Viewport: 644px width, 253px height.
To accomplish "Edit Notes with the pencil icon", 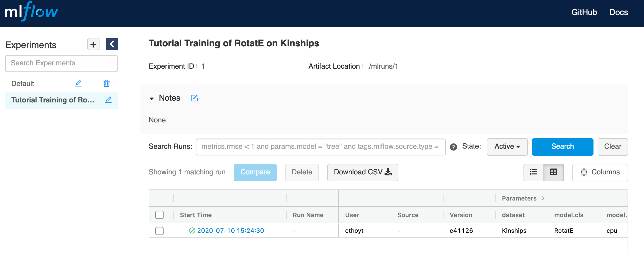I will click(x=195, y=98).
